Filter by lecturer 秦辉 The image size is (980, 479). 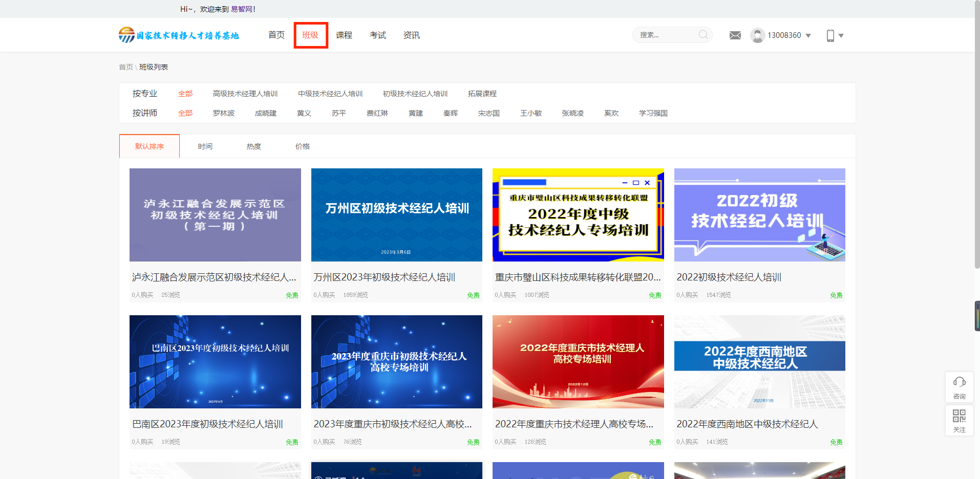click(x=451, y=113)
